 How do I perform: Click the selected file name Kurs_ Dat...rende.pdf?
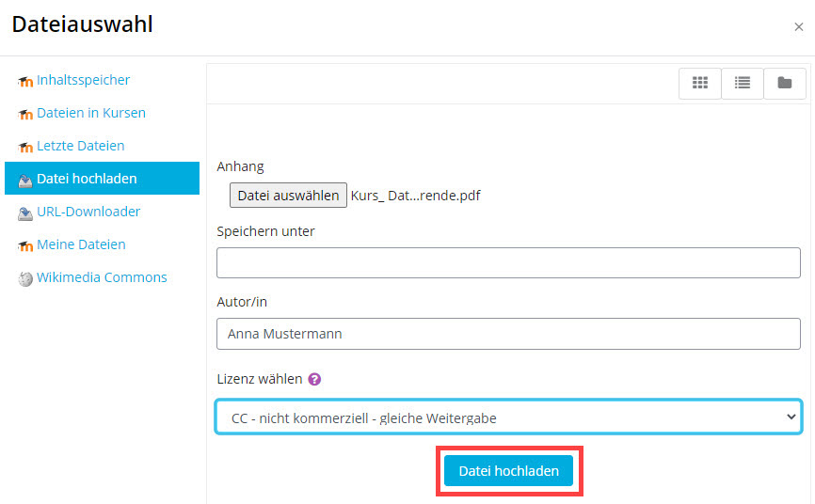(415, 196)
